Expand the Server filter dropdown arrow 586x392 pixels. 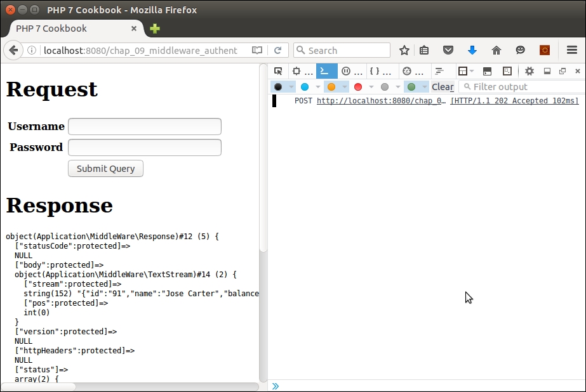coord(425,87)
